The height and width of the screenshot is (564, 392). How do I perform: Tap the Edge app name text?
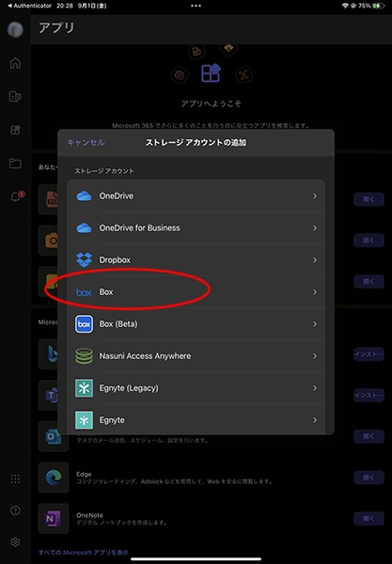pyautogui.click(x=84, y=474)
